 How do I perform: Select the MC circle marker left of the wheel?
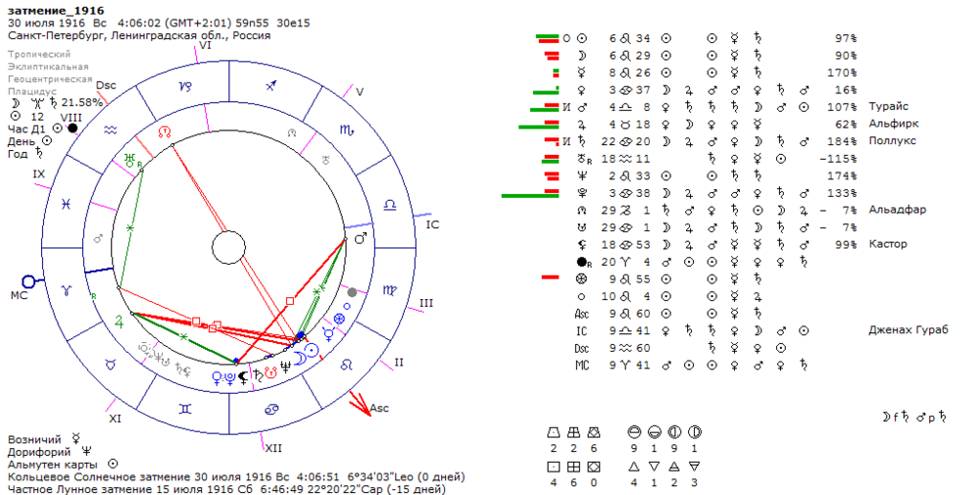28,281
